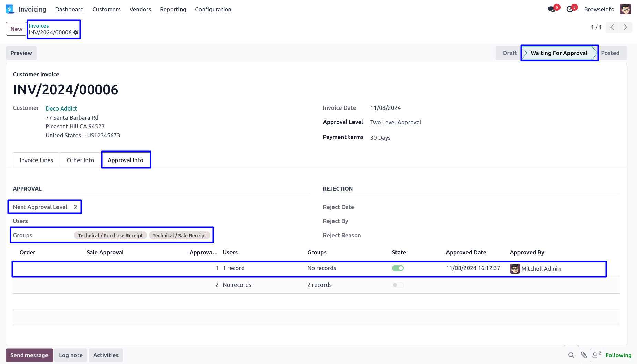Click the user avatar in top bar

pos(625,9)
